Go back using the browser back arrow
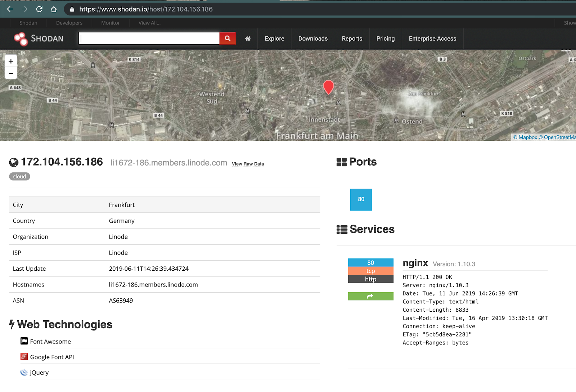 point(10,9)
